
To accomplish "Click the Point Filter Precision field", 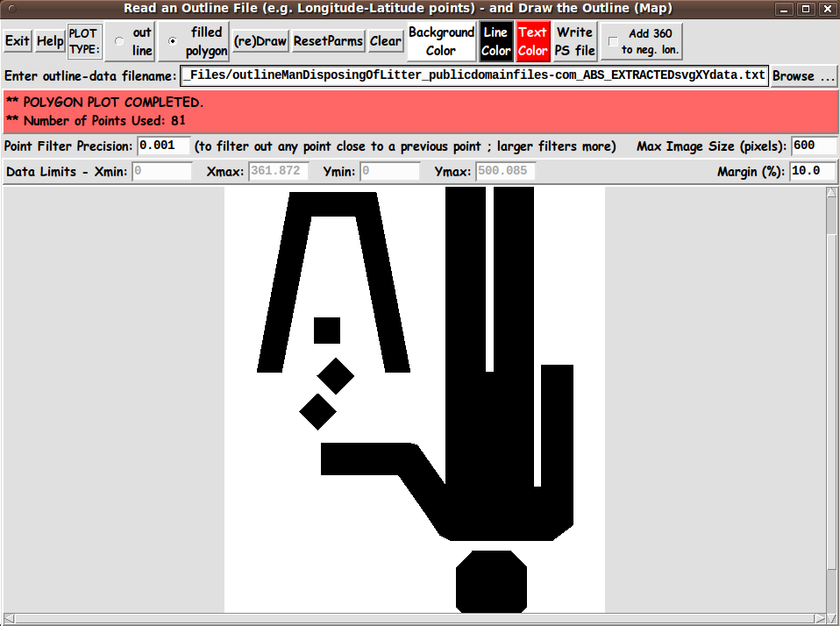I will pos(163,146).
